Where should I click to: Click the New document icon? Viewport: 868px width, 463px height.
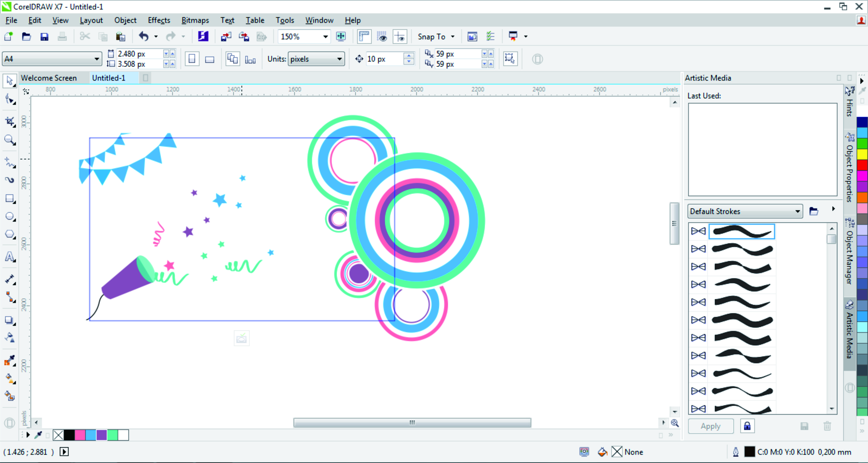(8, 36)
